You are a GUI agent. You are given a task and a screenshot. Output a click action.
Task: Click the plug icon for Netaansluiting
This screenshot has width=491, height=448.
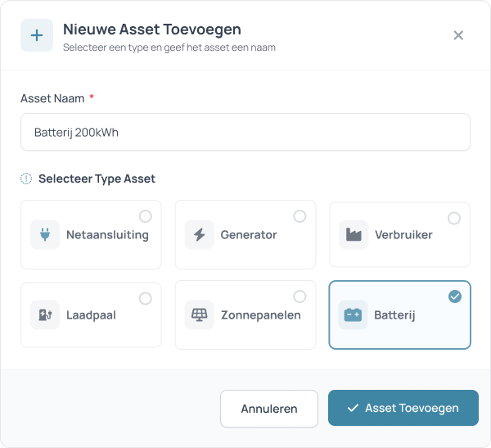point(45,235)
